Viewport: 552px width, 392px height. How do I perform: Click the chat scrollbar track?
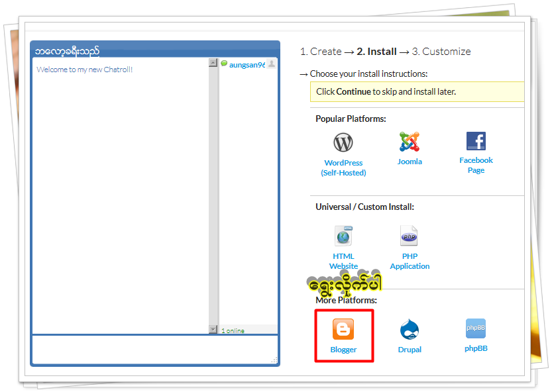[213, 196]
